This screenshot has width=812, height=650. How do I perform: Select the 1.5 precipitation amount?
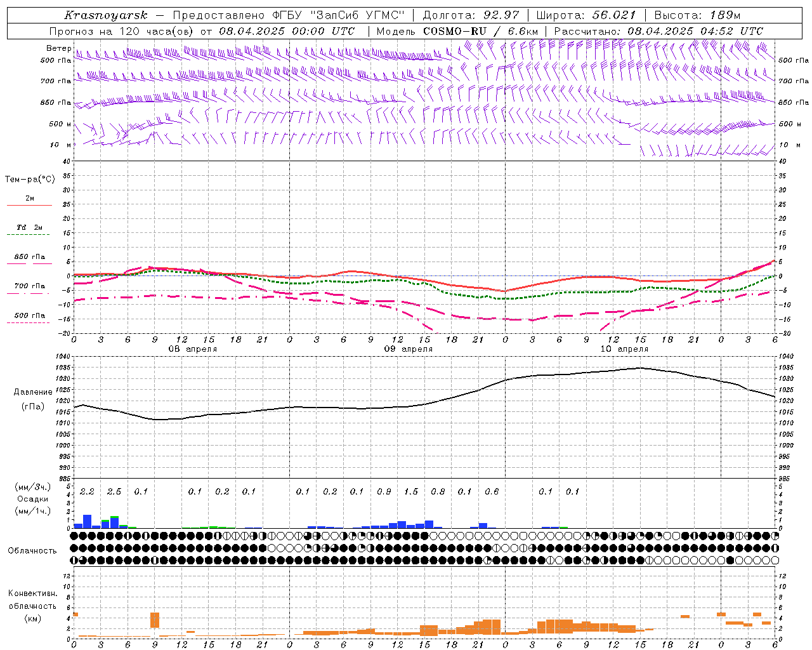(411, 492)
